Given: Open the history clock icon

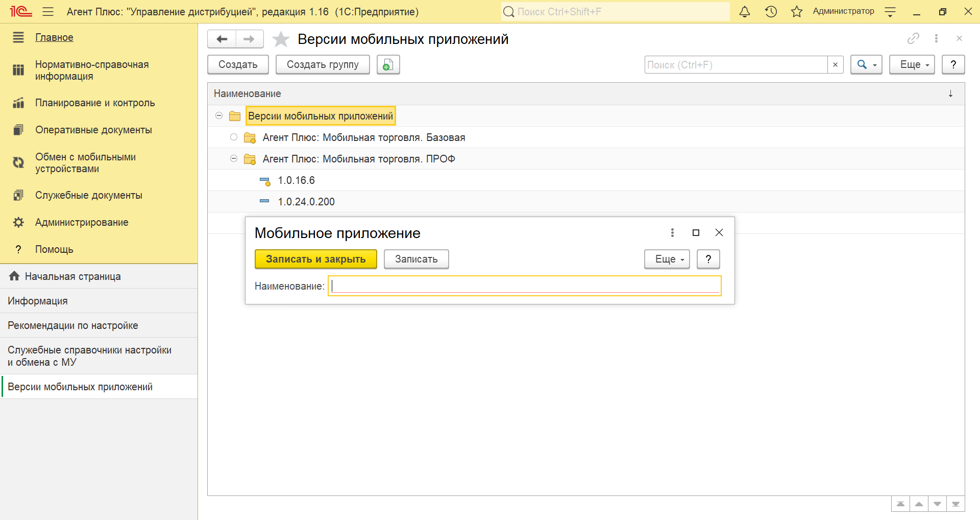Looking at the screenshot, I should click(x=771, y=11).
